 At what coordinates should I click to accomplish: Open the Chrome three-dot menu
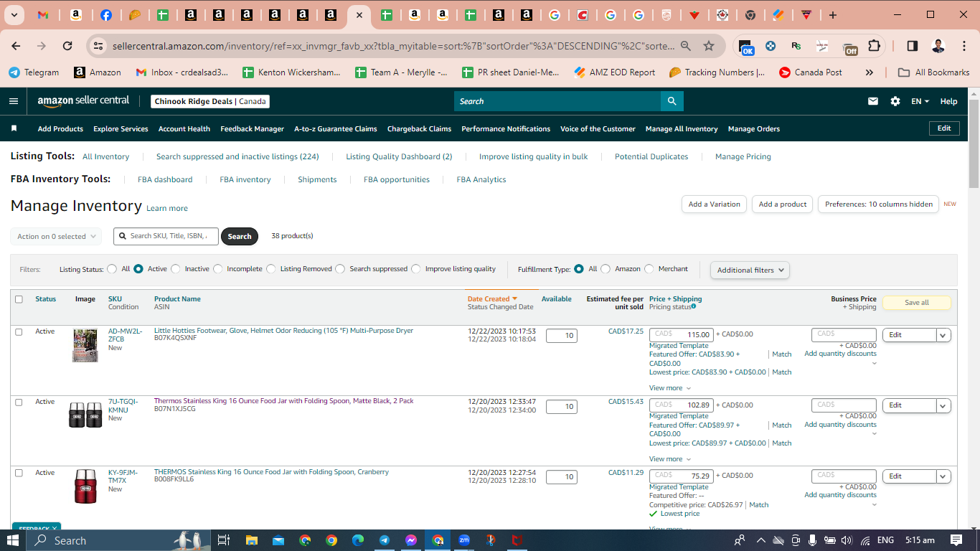click(963, 46)
